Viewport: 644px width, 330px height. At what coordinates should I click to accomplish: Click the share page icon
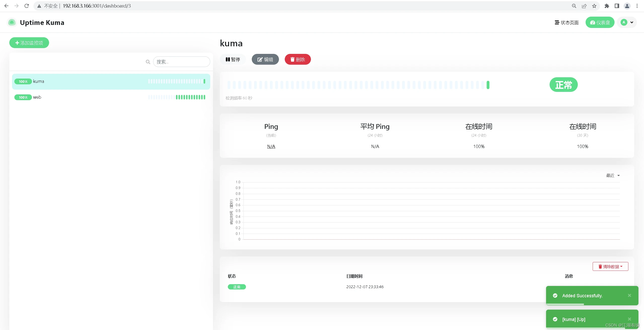pos(584,6)
